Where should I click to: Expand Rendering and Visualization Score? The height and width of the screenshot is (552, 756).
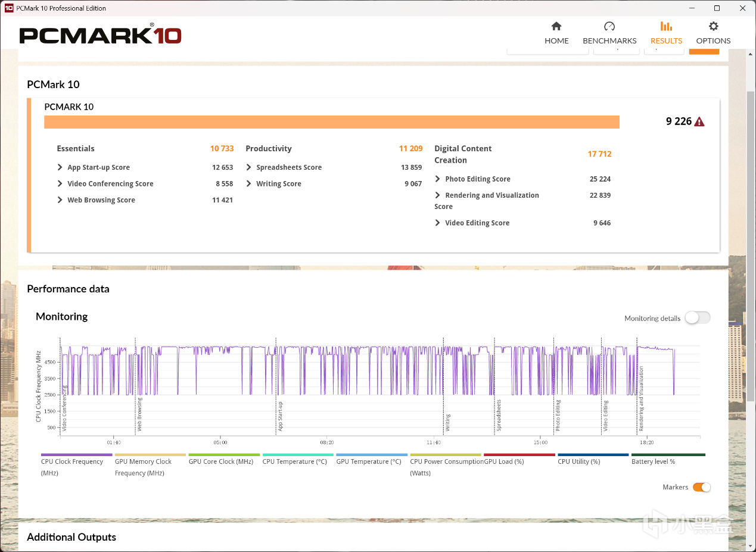pos(438,195)
